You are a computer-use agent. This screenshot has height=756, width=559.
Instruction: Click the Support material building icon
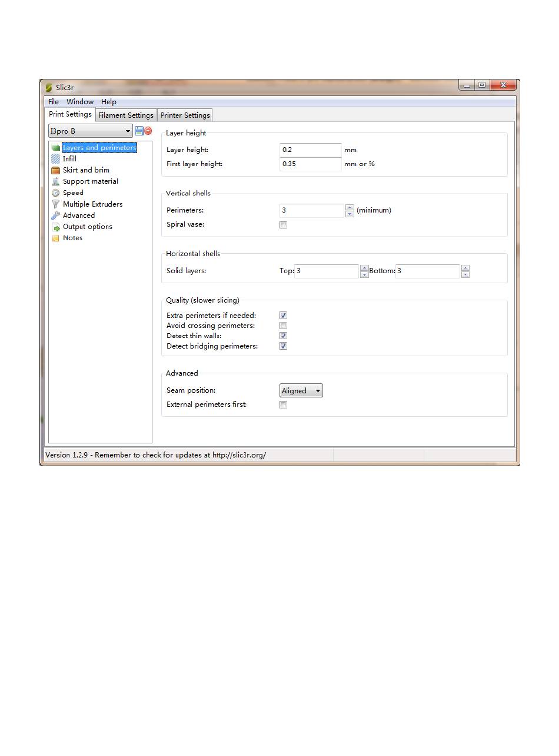click(56, 181)
